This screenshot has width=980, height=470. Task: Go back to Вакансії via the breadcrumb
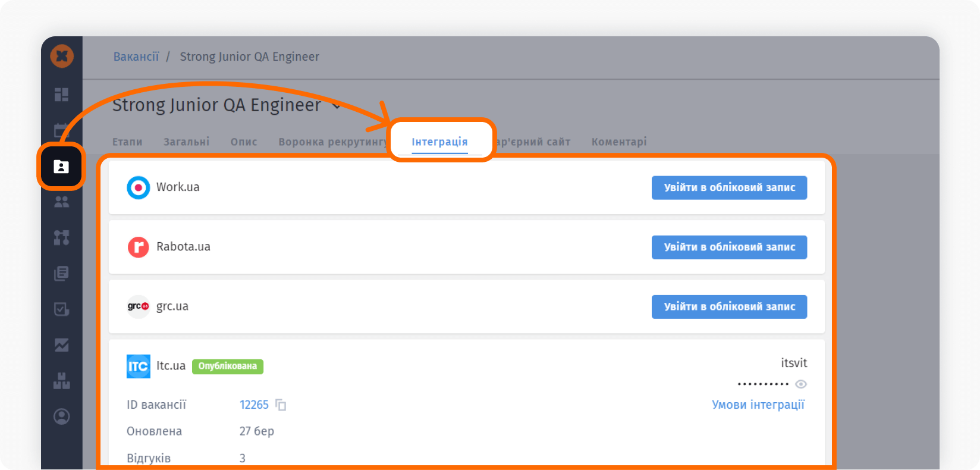136,57
